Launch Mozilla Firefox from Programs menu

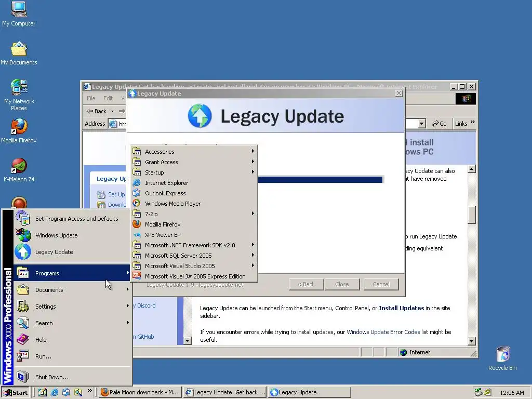194,224
